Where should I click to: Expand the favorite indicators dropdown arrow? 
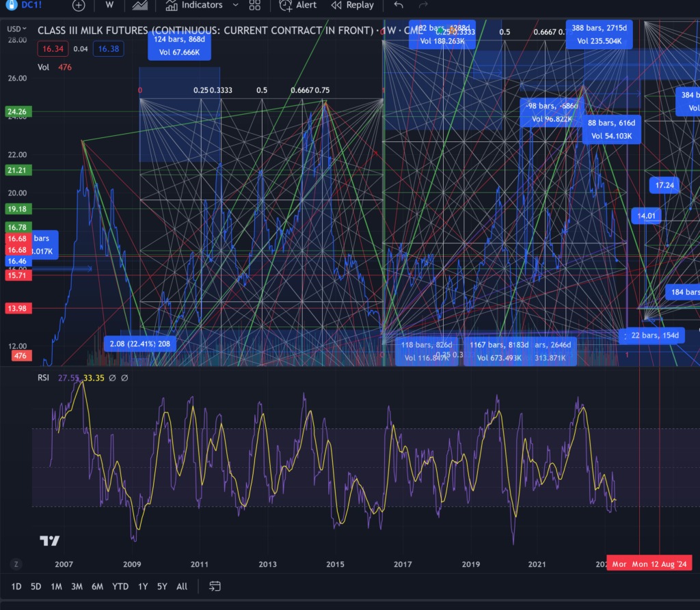(236, 5)
